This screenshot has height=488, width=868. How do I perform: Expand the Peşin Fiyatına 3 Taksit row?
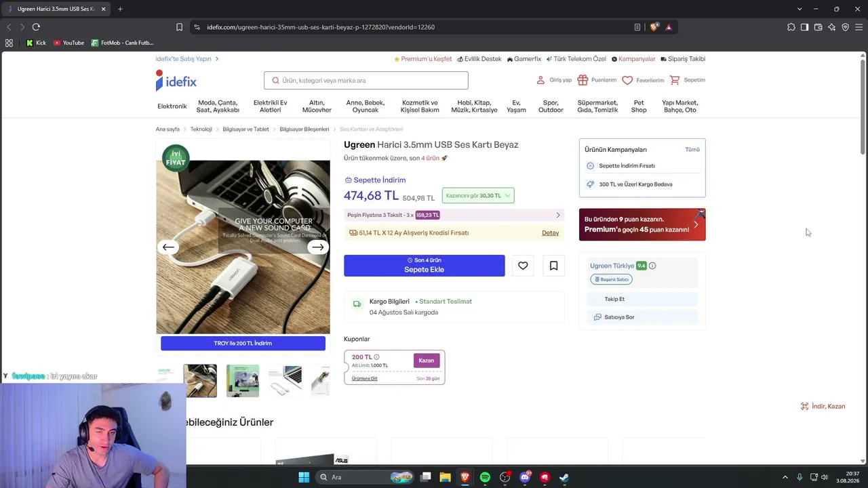pyautogui.click(x=454, y=215)
